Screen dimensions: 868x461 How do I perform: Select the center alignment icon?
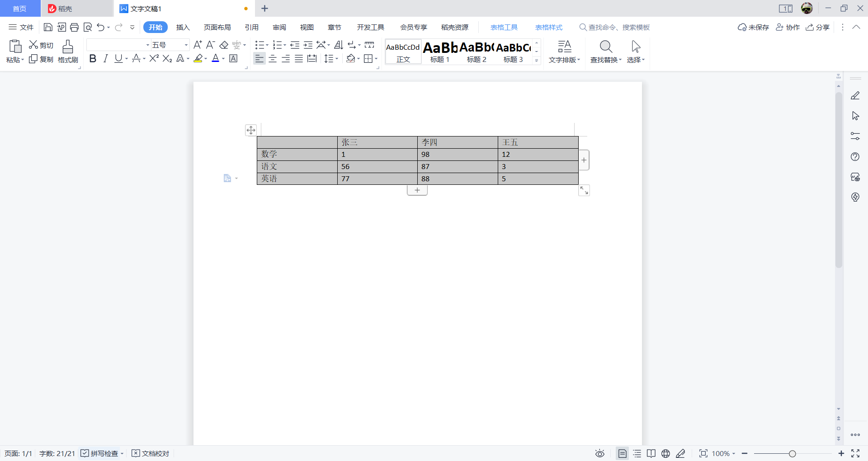[273, 59]
